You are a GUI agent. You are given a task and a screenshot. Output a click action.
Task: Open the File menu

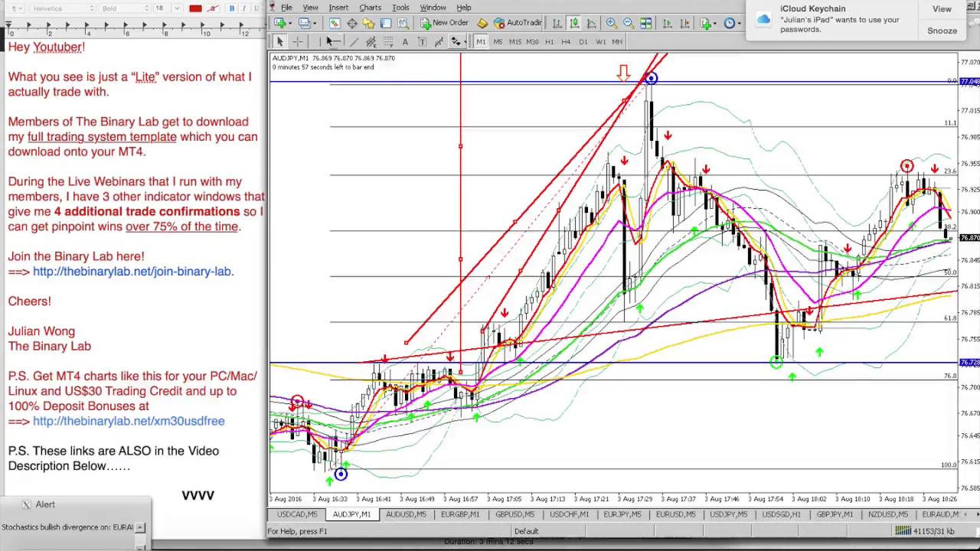(x=286, y=7)
